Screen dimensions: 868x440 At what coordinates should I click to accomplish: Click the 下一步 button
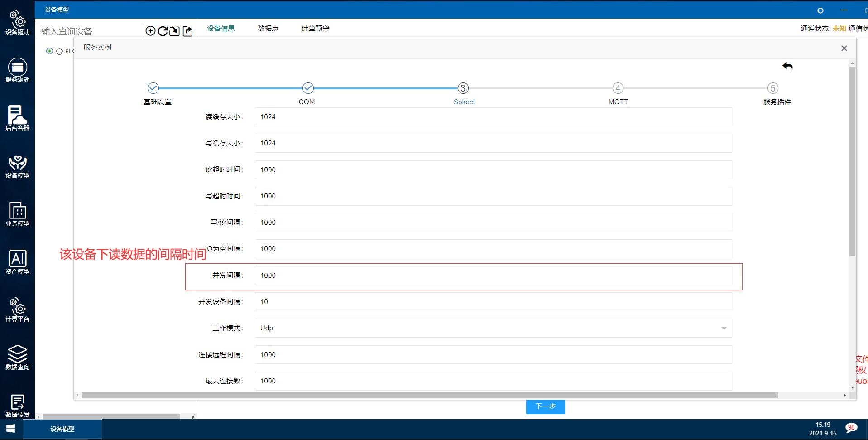click(x=545, y=406)
